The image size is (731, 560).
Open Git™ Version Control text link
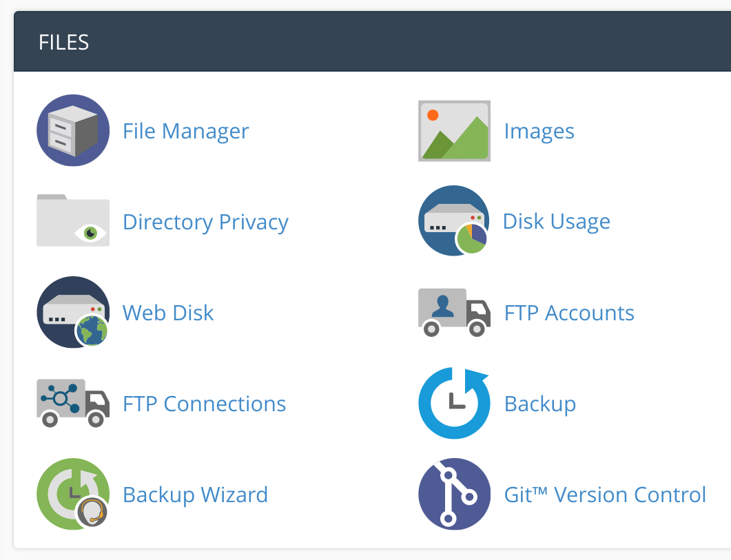point(605,495)
